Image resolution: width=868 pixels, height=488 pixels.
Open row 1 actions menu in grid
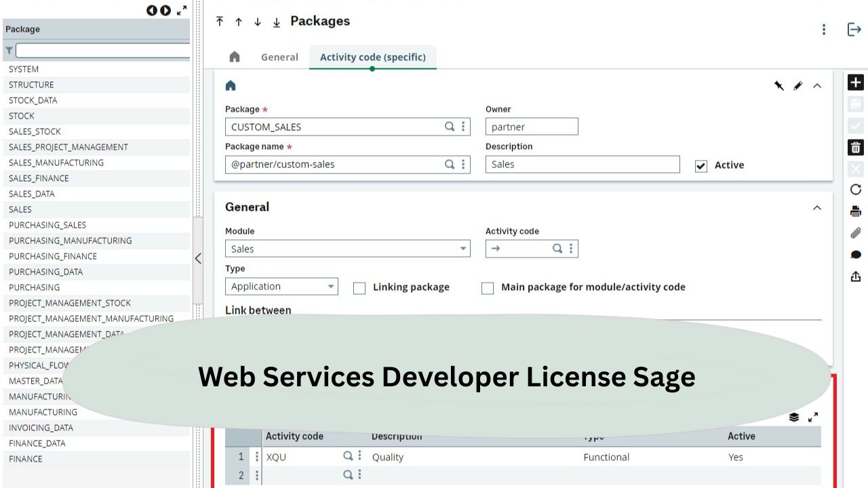[257, 457]
